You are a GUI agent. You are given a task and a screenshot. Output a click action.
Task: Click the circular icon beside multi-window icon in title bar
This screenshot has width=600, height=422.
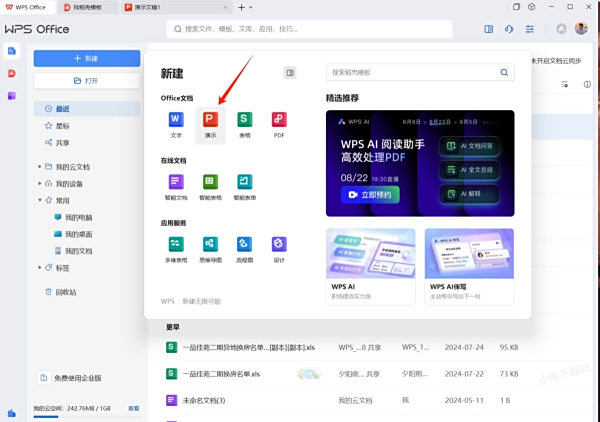[532, 7]
